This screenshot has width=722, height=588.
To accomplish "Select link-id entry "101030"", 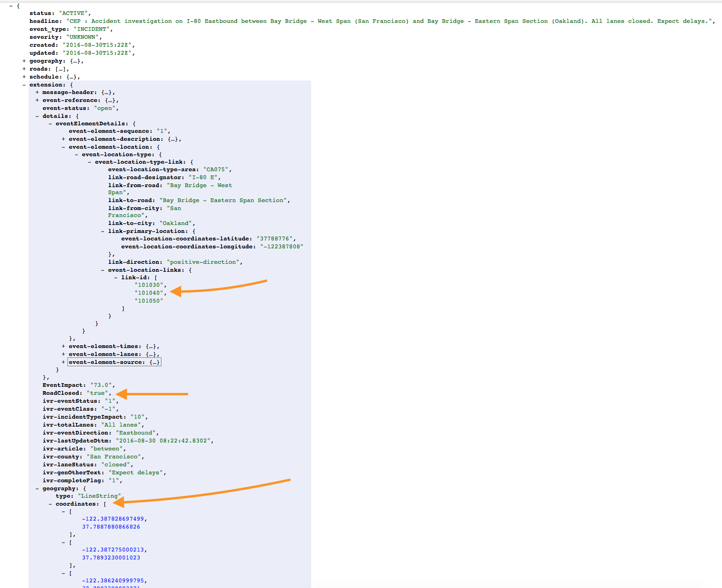I will tap(149, 285).
